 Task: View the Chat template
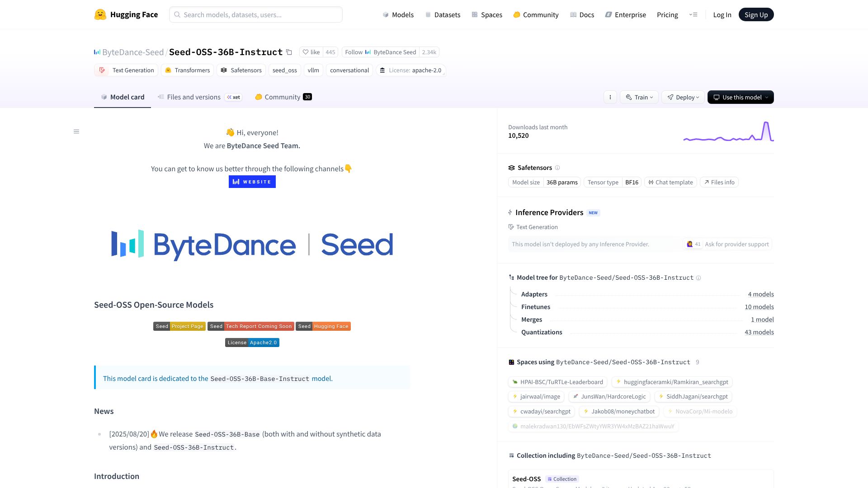click(x=670, y=182)
